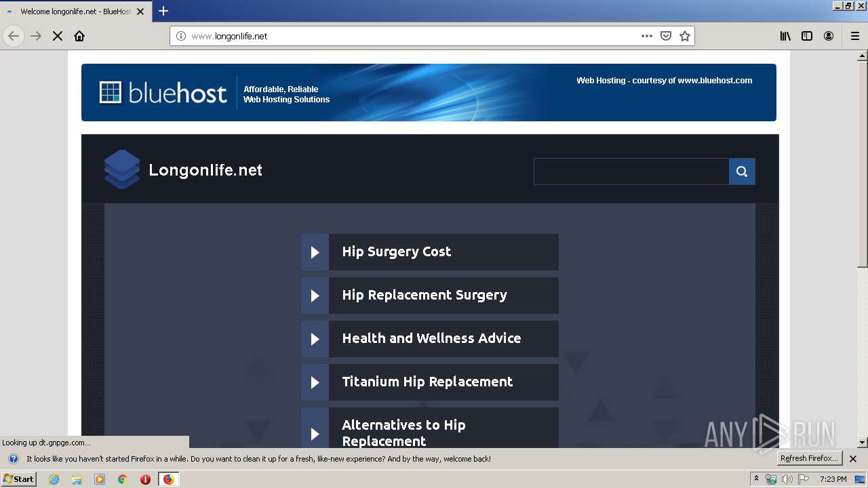This screenshot has height=488, width=868.
Task: Open Health and Wellness Advice link
Action: (431, 338)
